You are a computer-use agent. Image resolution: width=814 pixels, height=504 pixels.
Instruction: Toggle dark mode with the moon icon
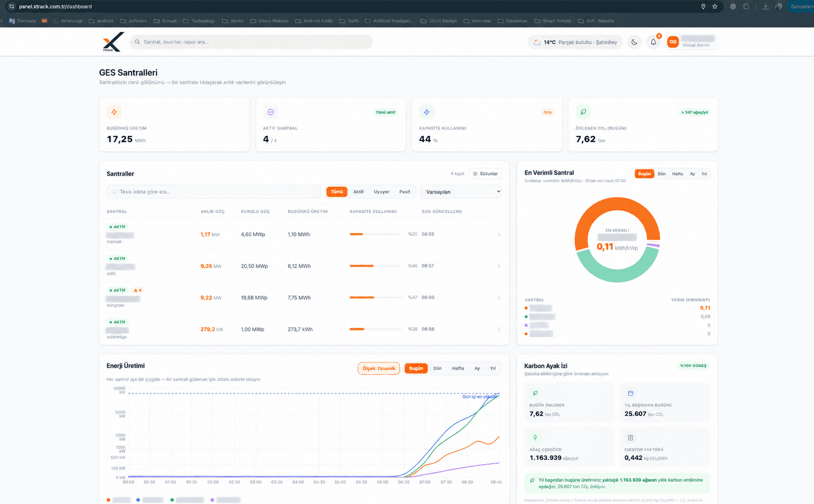pyautogui.click(x=634, y=42)
